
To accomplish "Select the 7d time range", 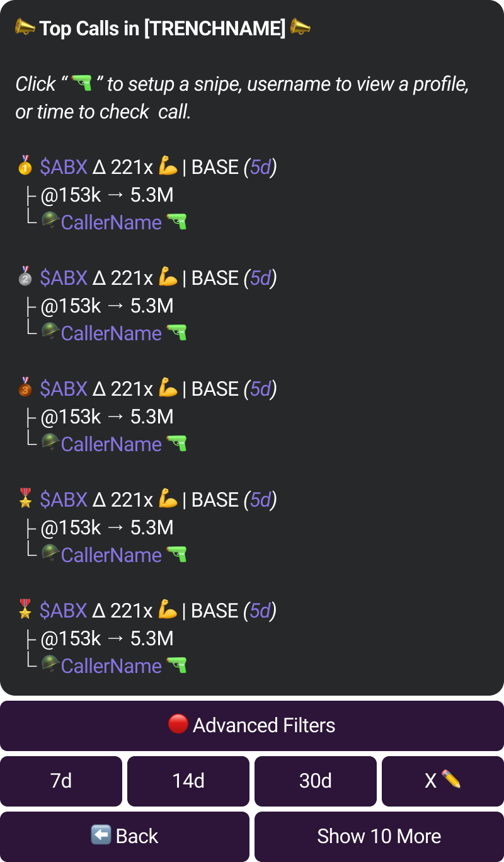I will click(x=61, y=781).
